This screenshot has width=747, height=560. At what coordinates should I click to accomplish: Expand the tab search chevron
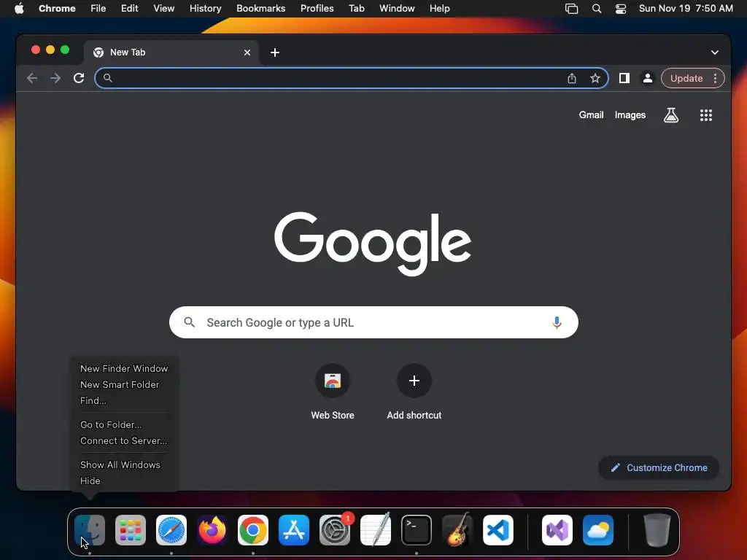point(715,52)
